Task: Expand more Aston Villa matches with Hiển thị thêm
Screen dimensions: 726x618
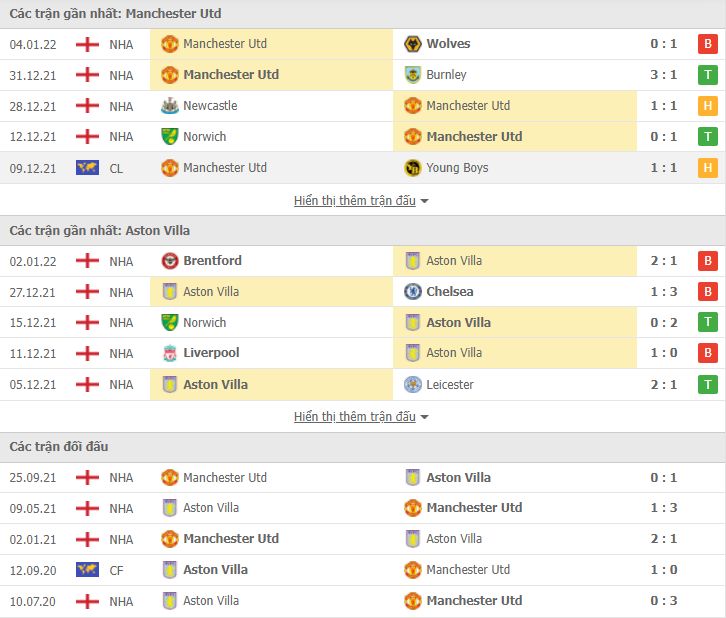Action: (355, 417)
